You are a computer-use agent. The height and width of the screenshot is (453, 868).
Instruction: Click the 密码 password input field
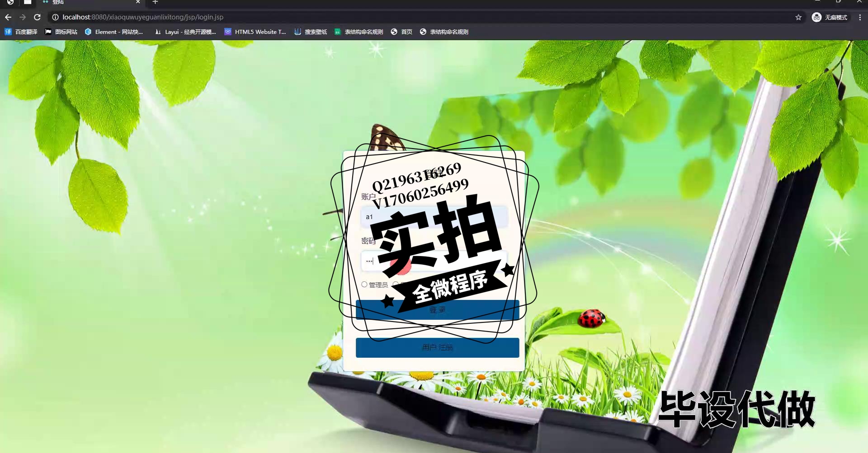pyautogui.click(x=434, y=261)
